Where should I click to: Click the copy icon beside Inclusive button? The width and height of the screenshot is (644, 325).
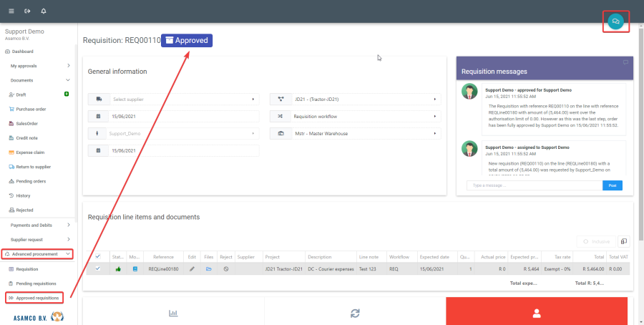(x=623, y=242)
